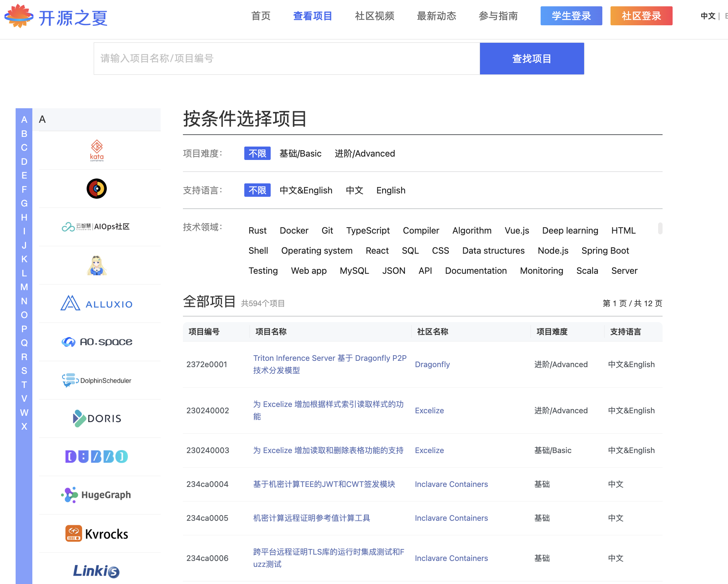Select the MySQL tech tag
This screenshot has width=728, height=584.
tap(354, 270)
